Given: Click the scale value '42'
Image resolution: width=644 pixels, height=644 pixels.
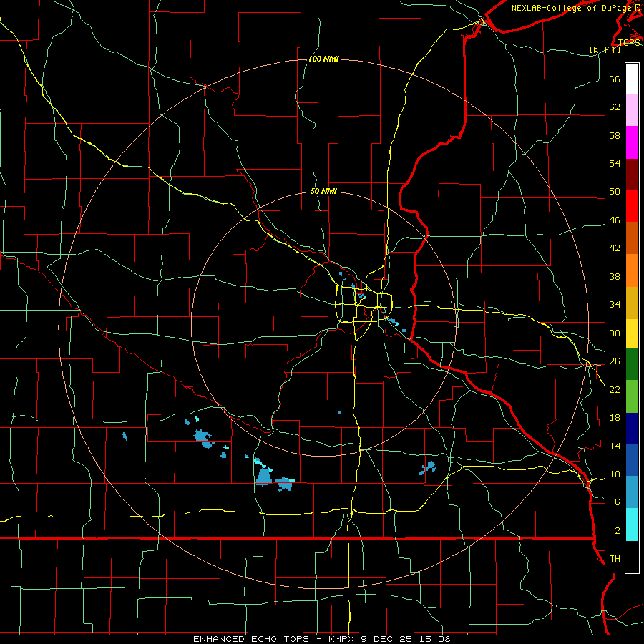Looking at the screenshot, I should pyautogui.click(x=615, y=248).
